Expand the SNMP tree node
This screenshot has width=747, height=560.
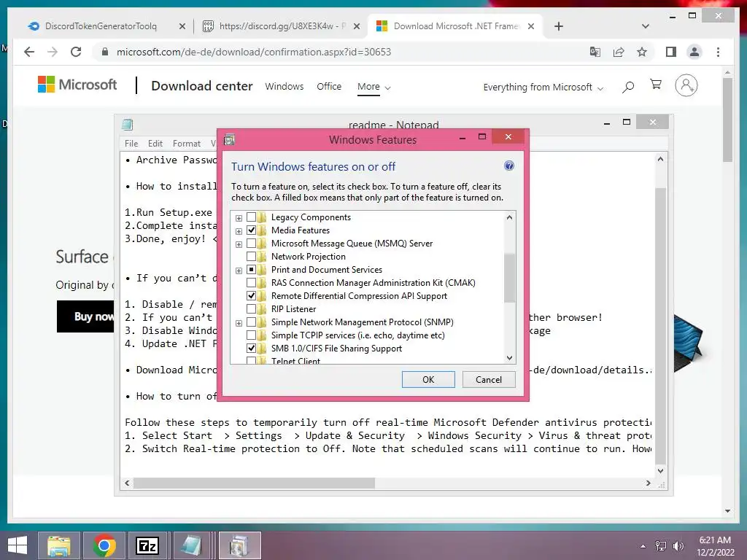[239, 323]
